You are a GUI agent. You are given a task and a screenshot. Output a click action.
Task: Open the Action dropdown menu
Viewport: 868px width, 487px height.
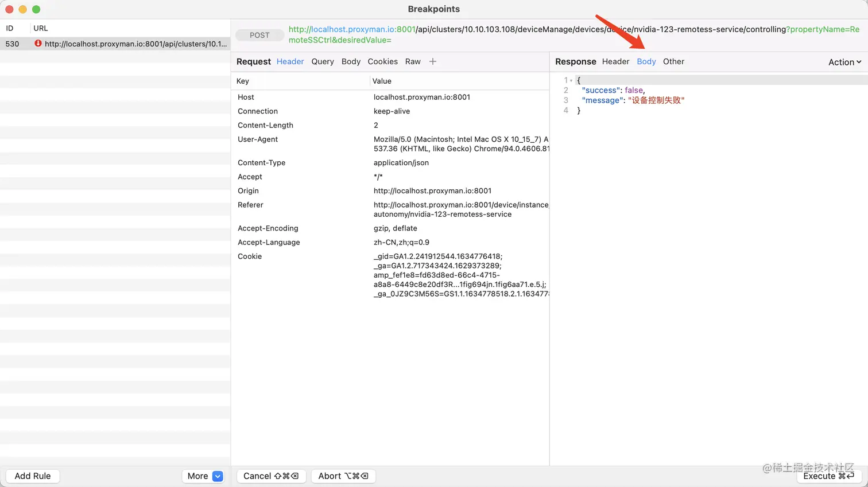[x=844, y=62]
